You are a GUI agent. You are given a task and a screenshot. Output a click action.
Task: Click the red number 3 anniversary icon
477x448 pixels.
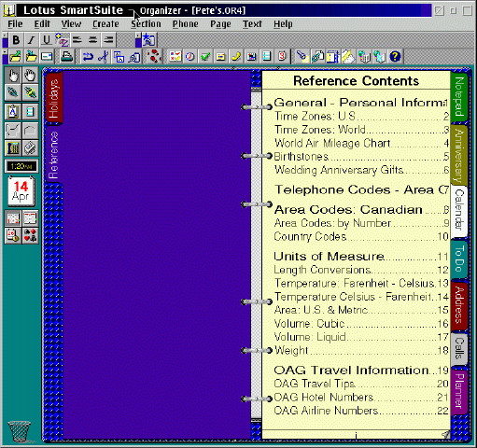[x=282, y=57]
